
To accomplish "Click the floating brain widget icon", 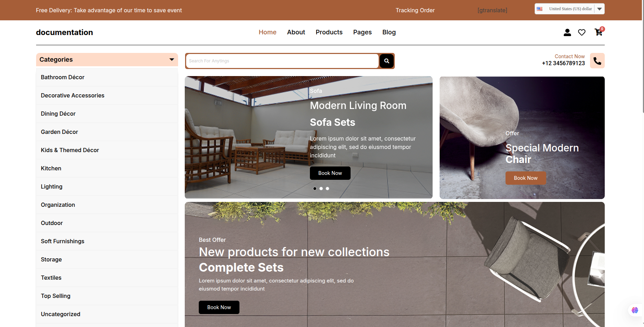I will tap(635, 310).
